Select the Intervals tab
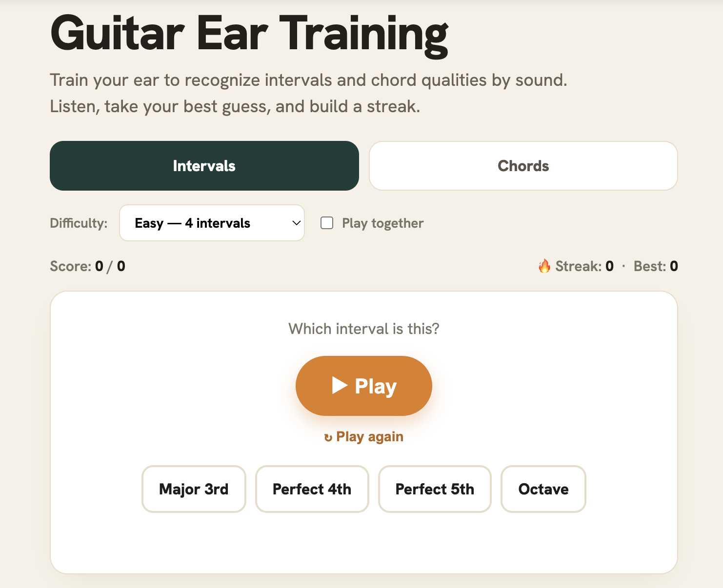 204,166
